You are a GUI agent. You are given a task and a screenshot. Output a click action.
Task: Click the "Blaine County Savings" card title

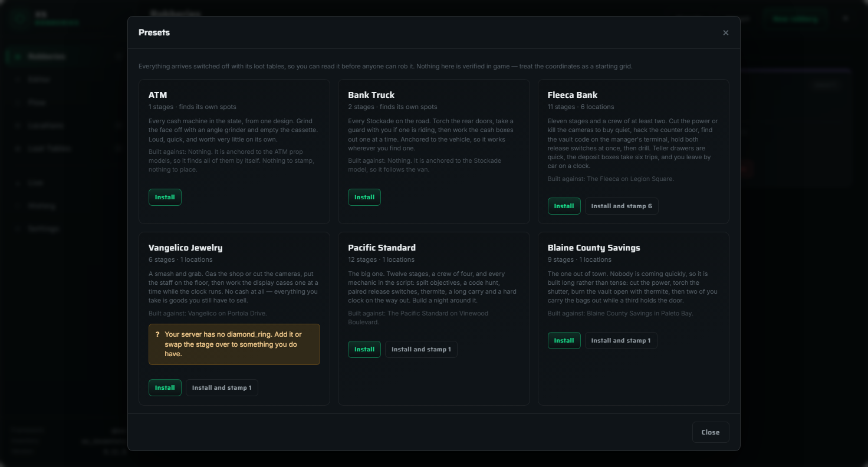point(594,248)
